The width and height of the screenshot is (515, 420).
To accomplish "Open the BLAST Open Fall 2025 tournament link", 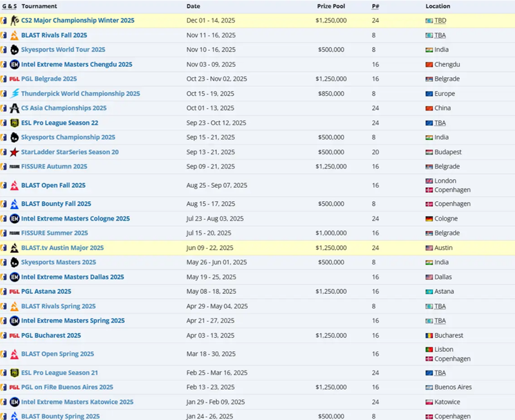I will pyautogui.click(x=53, y=185).
